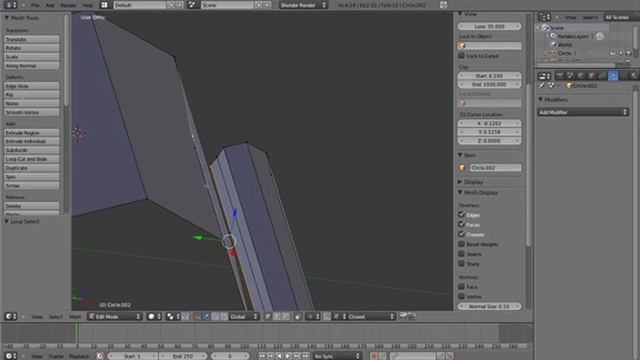
Task: Click the Clip End 1000.000 field
Action: point(489,84)
